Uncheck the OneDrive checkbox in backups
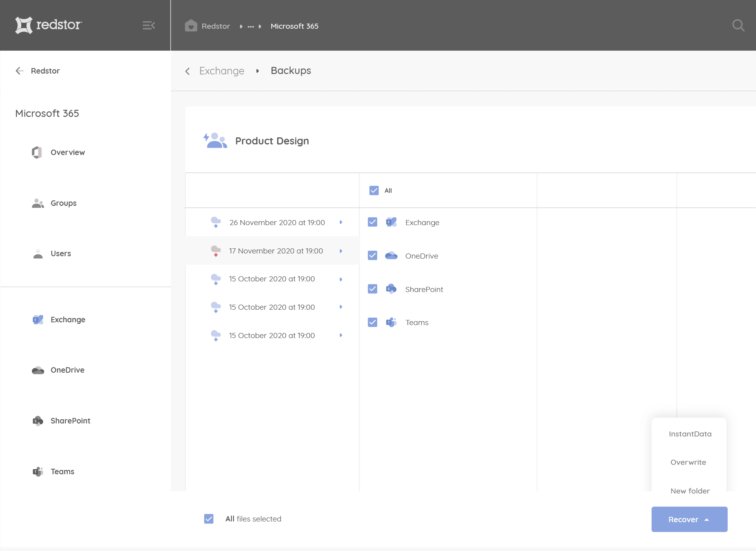The height and width of the screenshot is (551, 756). (x=372, y=255)
